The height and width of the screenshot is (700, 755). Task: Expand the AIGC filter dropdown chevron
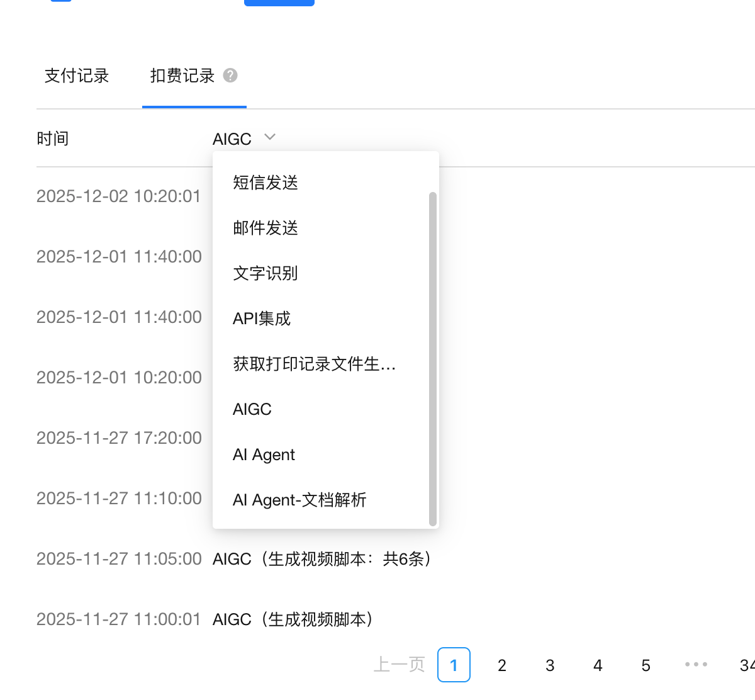pos(270,137)
